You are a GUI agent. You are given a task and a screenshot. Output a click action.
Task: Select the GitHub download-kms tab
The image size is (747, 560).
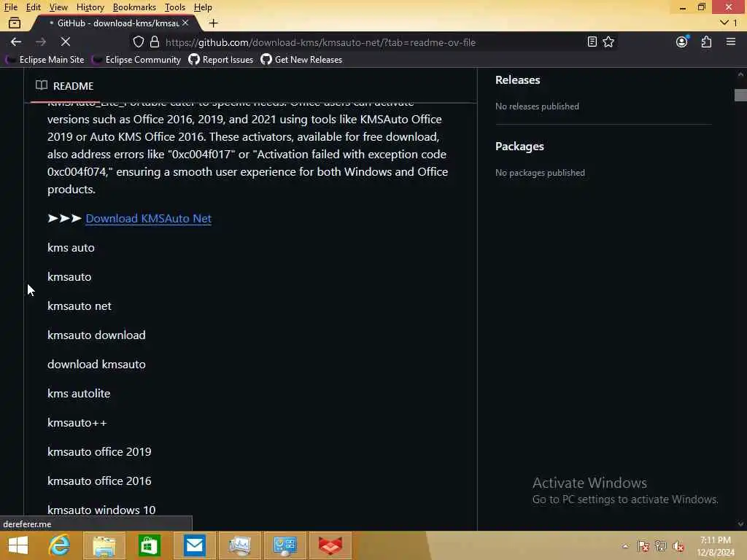(x=115, y=23)
